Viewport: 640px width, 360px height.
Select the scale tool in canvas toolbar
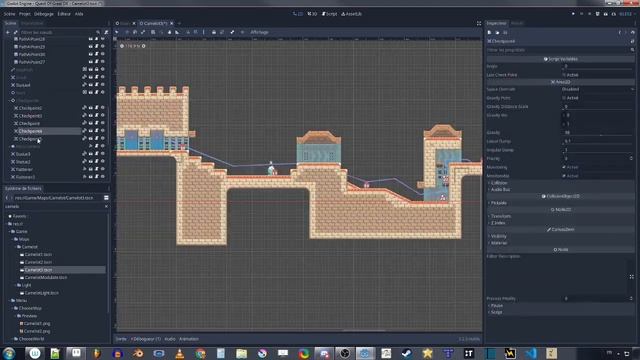[x=143, y=32]
